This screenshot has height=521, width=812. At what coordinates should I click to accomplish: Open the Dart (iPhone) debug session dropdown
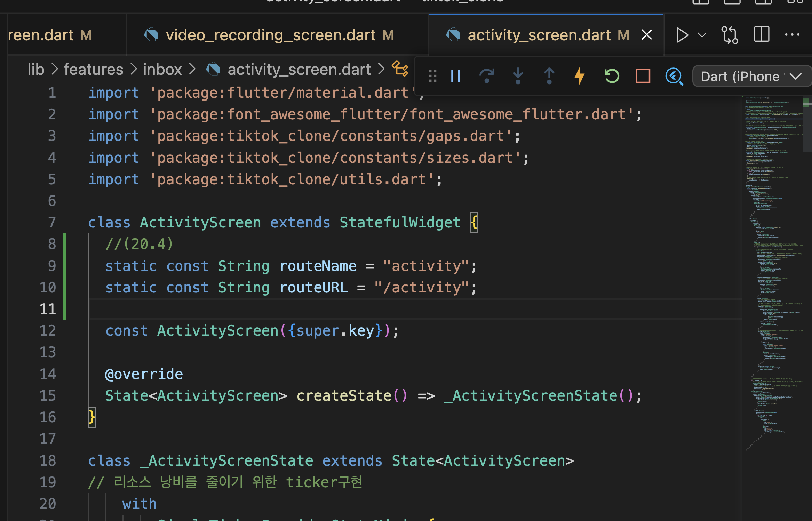point(751,76)
